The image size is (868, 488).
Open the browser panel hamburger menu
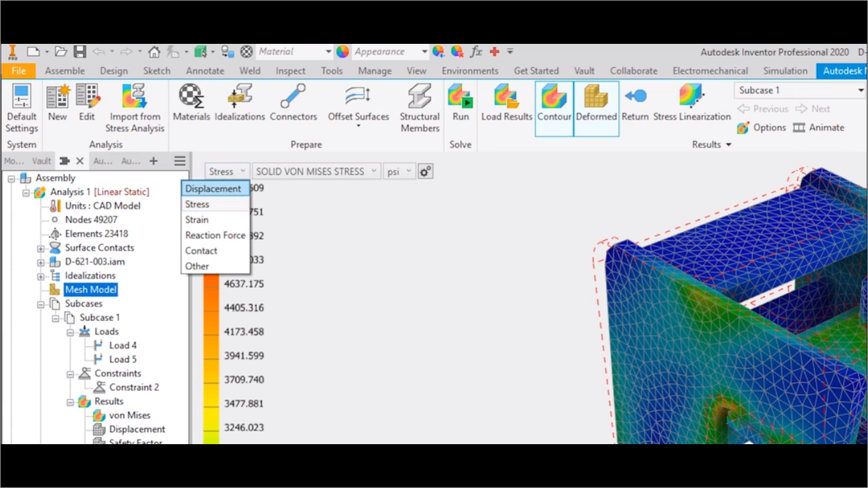click(x=180, y=161)
